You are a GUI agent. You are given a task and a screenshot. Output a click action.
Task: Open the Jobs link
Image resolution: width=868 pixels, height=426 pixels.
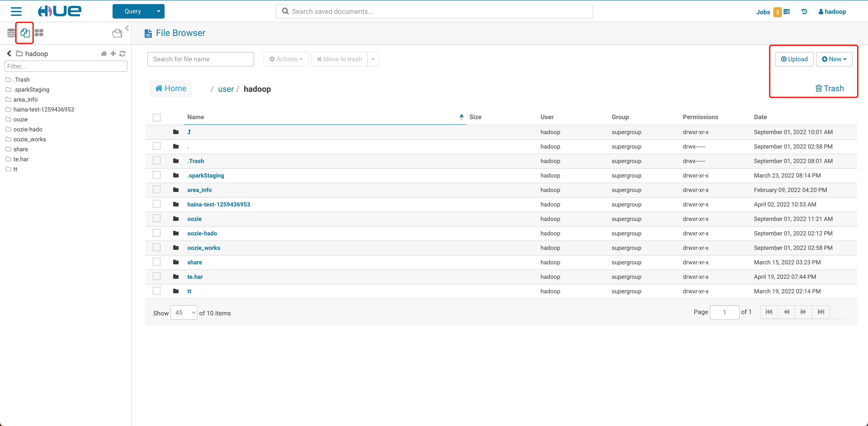pyautogui.click(x=763, y=12)
